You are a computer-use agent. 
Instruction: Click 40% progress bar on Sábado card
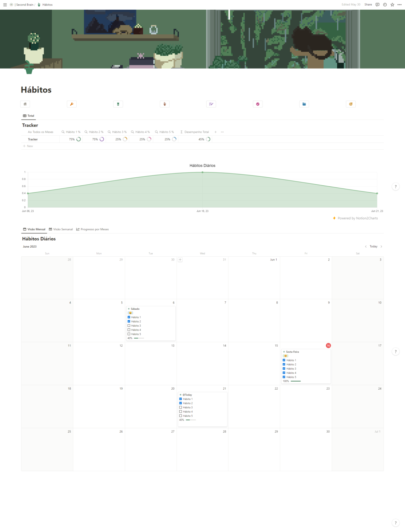coord(139,338)
